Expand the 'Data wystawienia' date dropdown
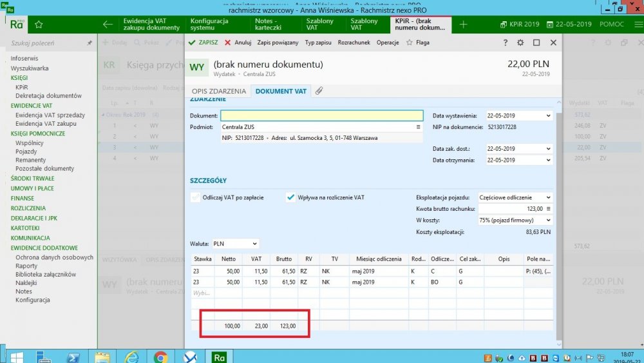Screen dimensions: 644x363 (548, 116)
